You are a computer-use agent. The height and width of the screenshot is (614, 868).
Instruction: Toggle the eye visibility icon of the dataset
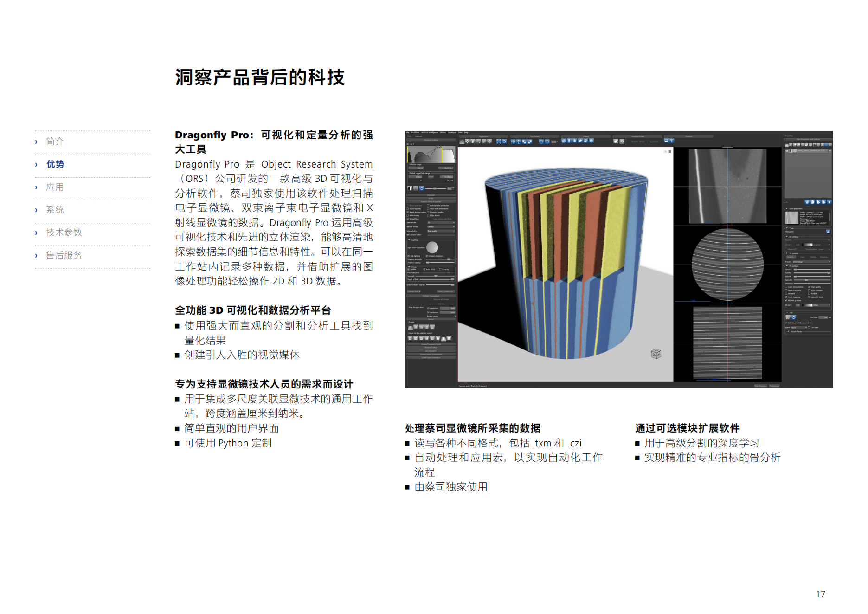(787, 151)
